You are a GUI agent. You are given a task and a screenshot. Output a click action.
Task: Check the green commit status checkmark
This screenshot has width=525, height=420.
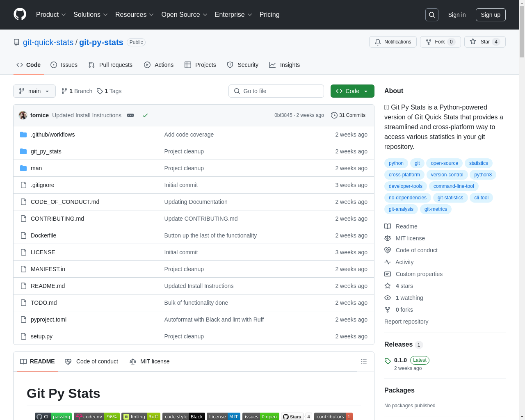point(145,115)
